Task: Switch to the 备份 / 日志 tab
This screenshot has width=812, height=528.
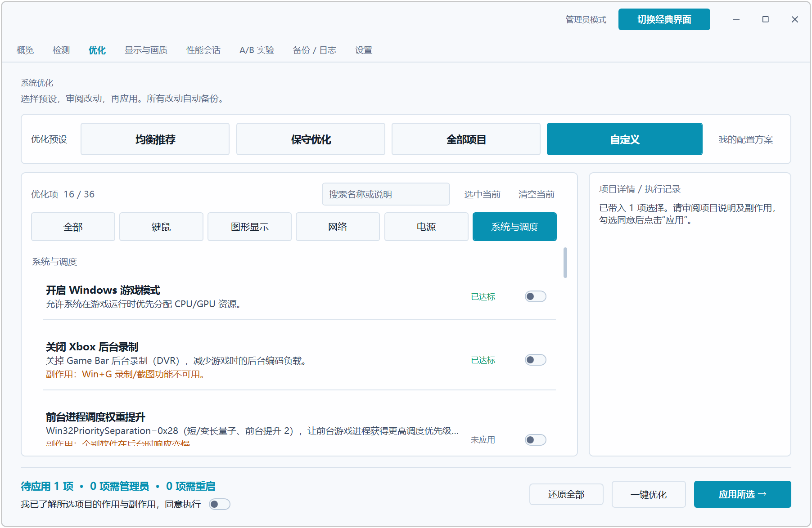Action: tap(314, 50)
